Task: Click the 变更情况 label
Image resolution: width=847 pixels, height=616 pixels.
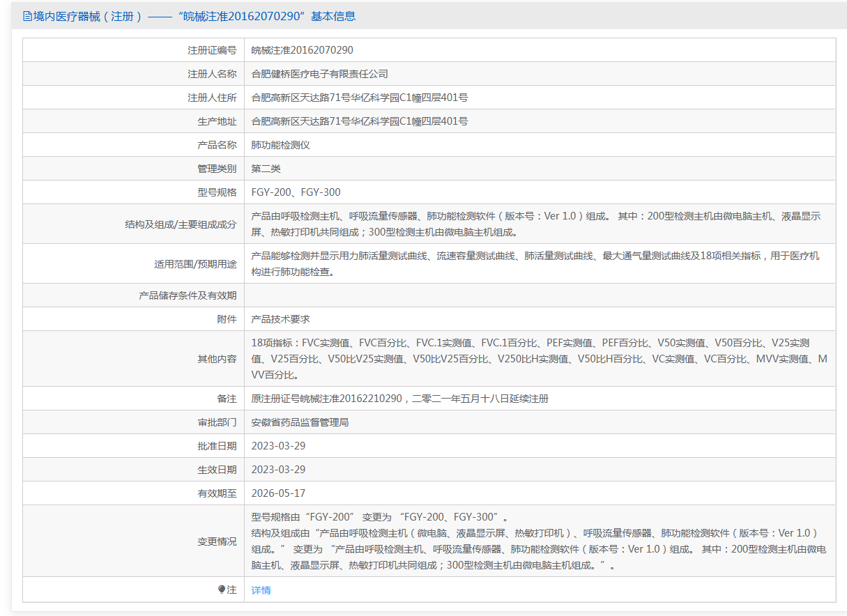Action: (217, 541)
